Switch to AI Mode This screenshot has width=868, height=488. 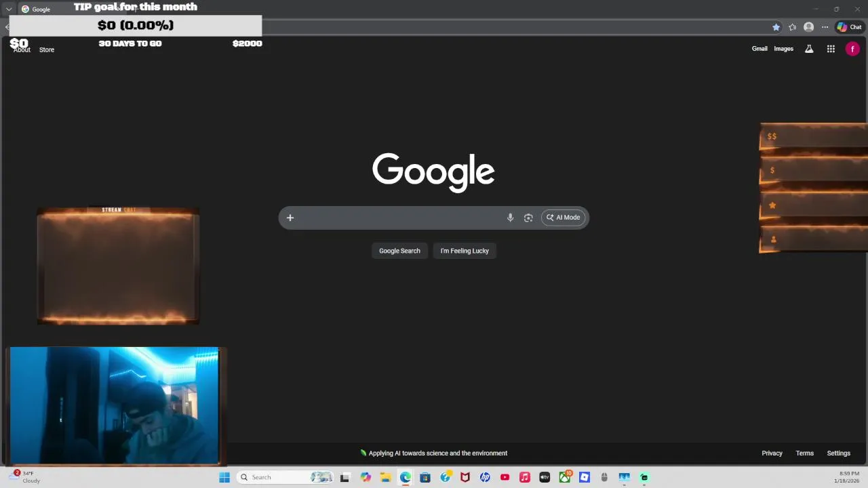tap(564, 218)
